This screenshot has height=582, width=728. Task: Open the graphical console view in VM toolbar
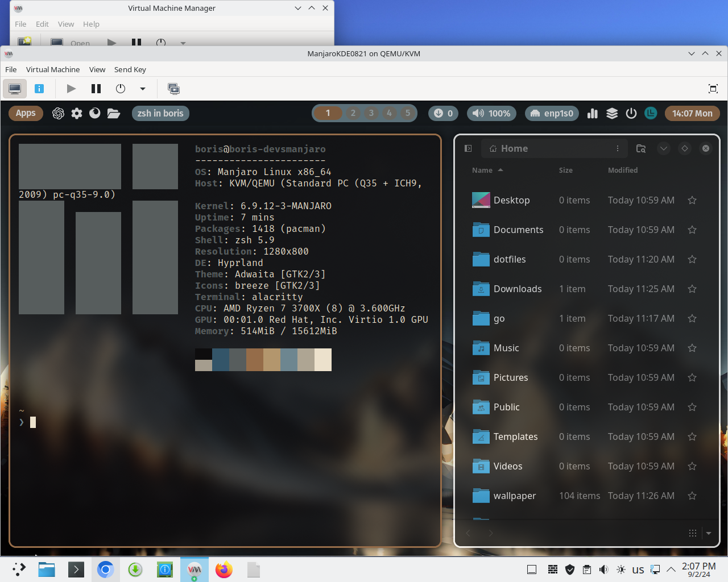(x=15, y=89)
